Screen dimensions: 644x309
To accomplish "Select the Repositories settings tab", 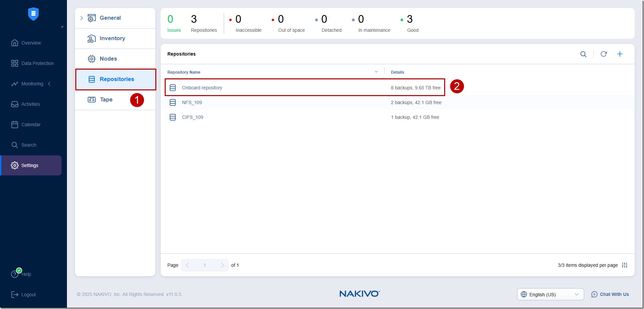I will click(115, 79).
